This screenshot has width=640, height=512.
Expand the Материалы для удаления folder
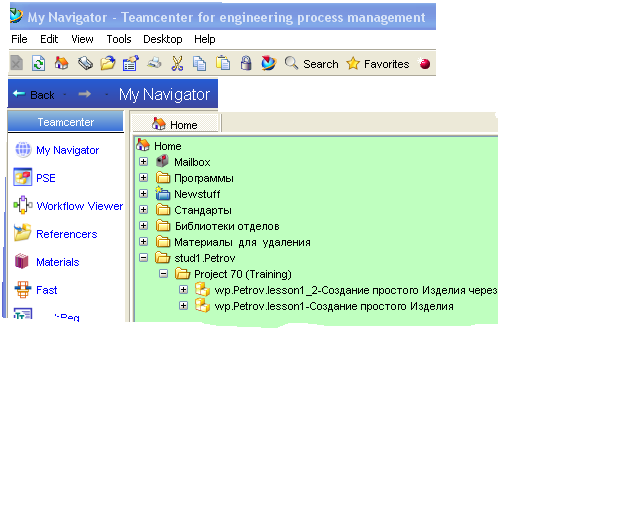click(x=143, y=242)
